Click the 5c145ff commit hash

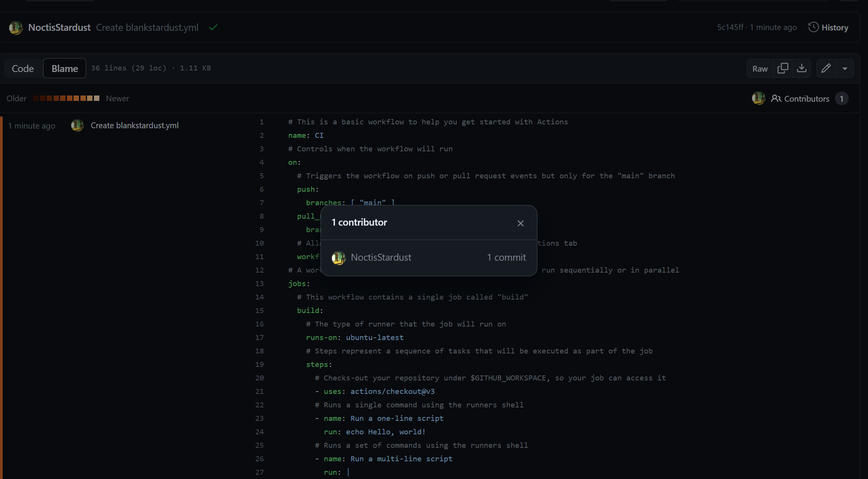pyautogui.click(x=730, y=27)
